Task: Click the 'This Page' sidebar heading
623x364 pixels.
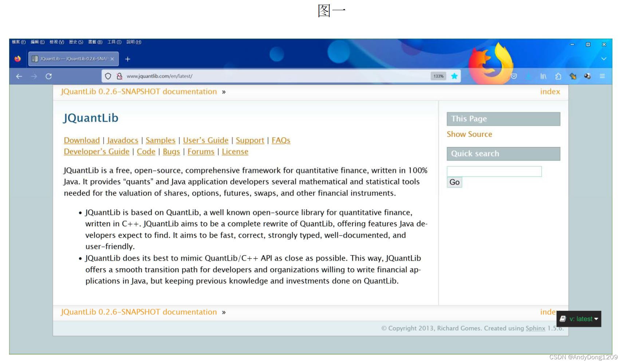Action: (x=504, y=119)
